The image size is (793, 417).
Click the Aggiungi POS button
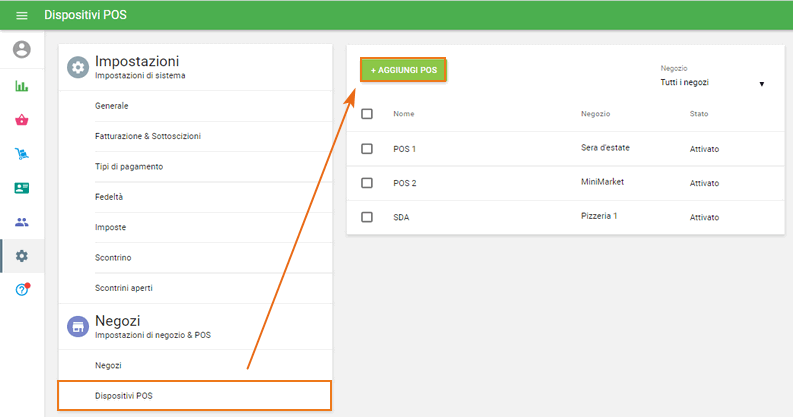click(x=403, y=70)
